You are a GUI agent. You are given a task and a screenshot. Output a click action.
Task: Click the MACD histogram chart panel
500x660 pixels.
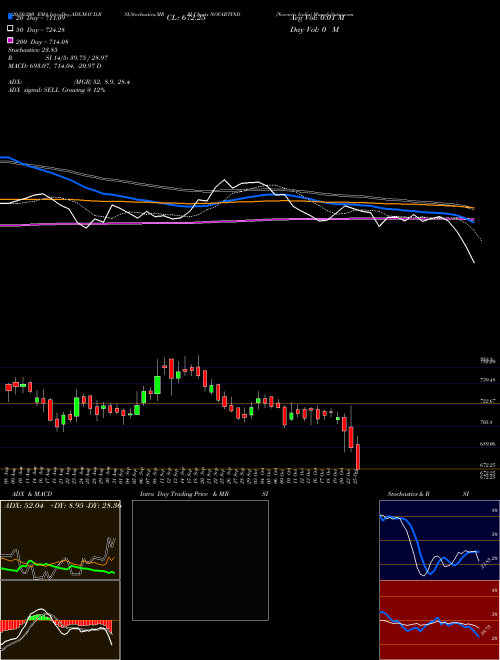point(60,620)
